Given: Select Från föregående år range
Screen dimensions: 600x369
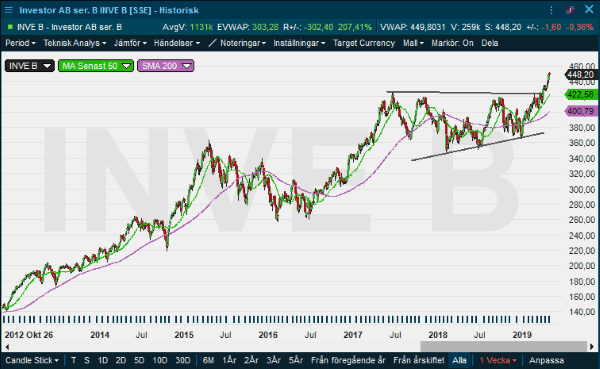Looking at the screenshot, I should click(x=348, y=360).
